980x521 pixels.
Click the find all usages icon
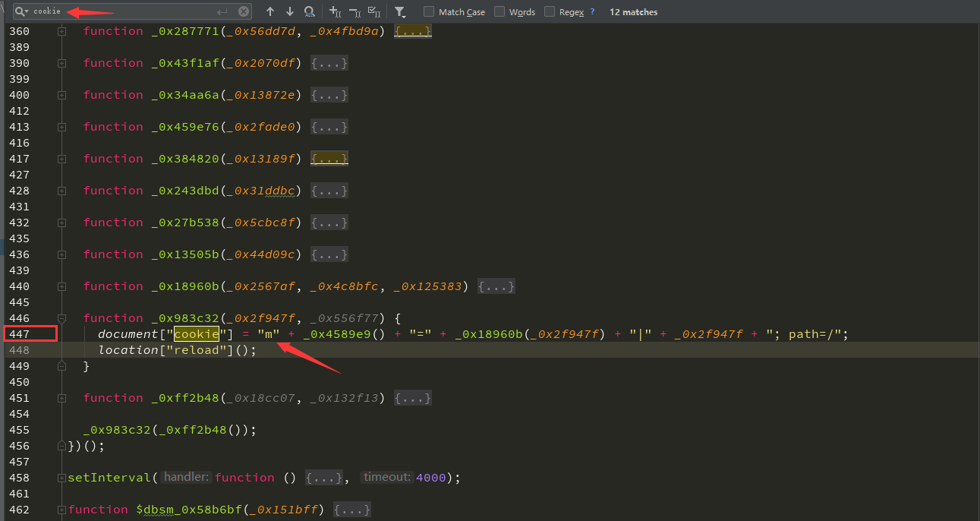pos(309,11)
